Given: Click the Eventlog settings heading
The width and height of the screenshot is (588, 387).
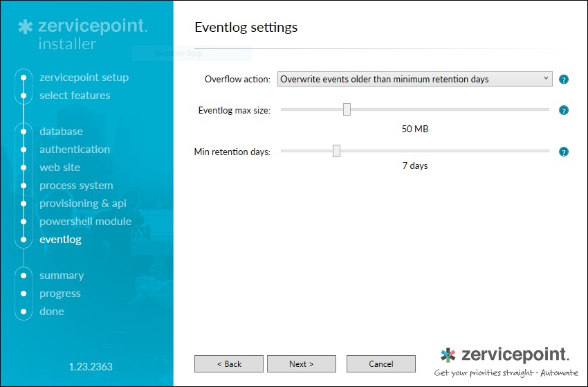Looking at the screenshot, I should coord(246,28).
